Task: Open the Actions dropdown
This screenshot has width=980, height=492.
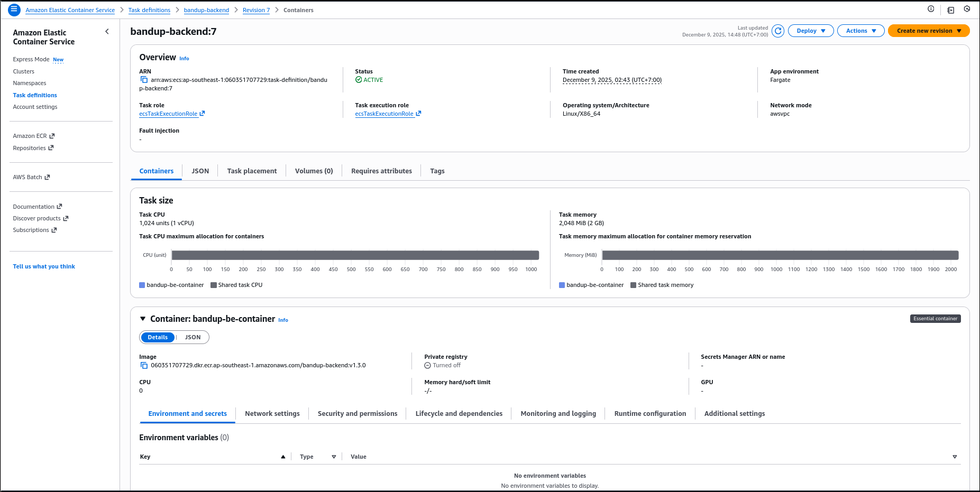Action: point(860,31)
